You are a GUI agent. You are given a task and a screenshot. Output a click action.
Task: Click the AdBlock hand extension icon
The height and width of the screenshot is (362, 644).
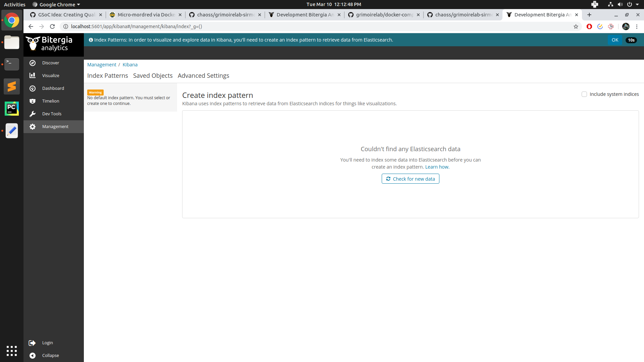[589, 26]
